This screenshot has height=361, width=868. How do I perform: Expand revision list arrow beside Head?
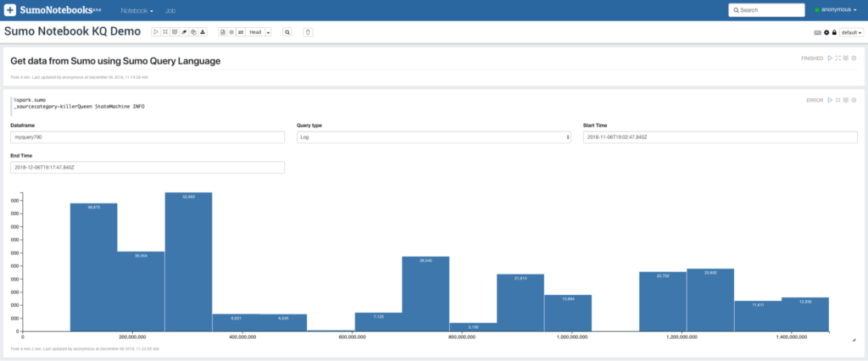pos(268,32)
